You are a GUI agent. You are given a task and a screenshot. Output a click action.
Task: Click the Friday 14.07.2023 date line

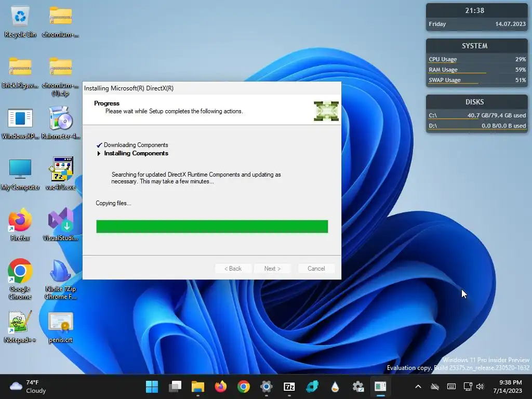click(477, 24)
